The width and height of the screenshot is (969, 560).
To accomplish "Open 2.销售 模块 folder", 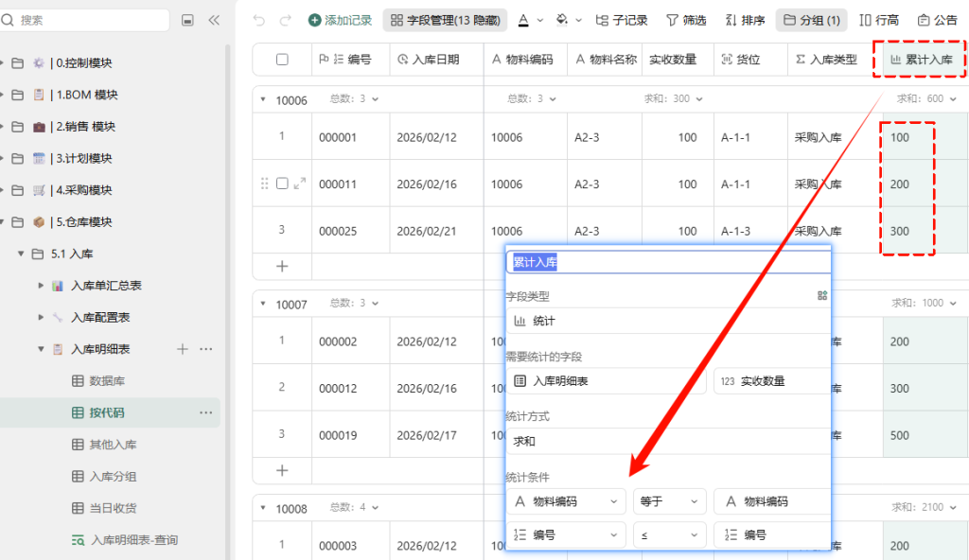I will 85,127.
